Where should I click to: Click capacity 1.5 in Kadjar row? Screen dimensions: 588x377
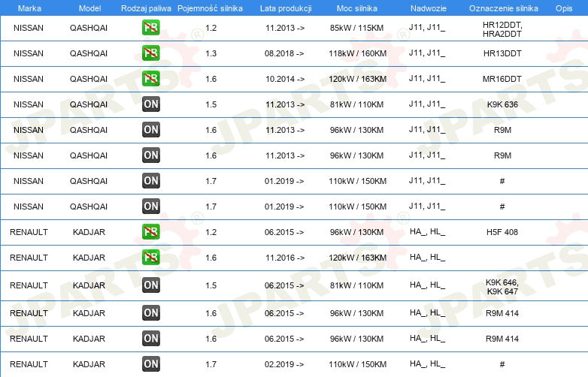coord(211,285)
